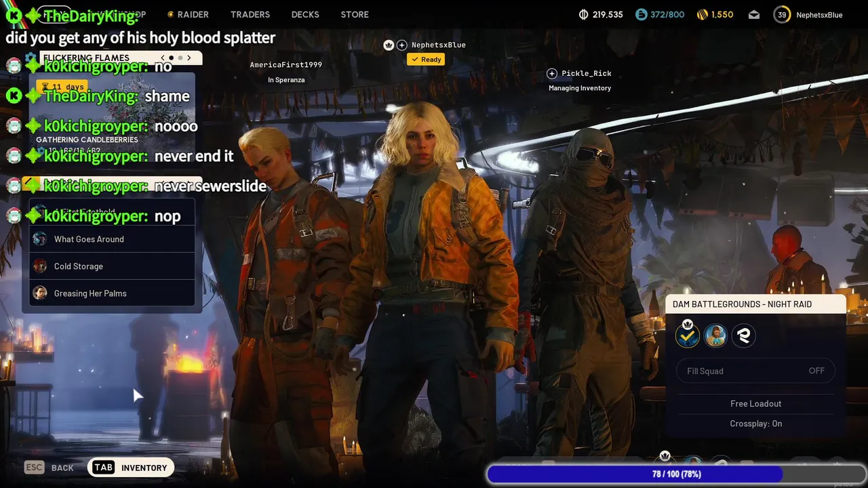The image size is (868, 488).
Task: Click the 'shame' chat message text
Action: (167, 96)
